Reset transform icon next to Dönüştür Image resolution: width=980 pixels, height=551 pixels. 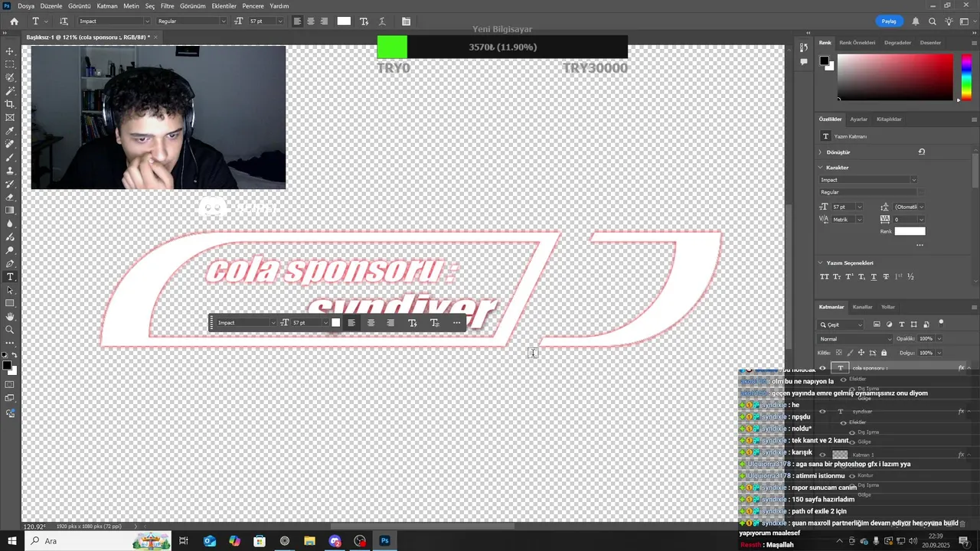tap(921, 152)
